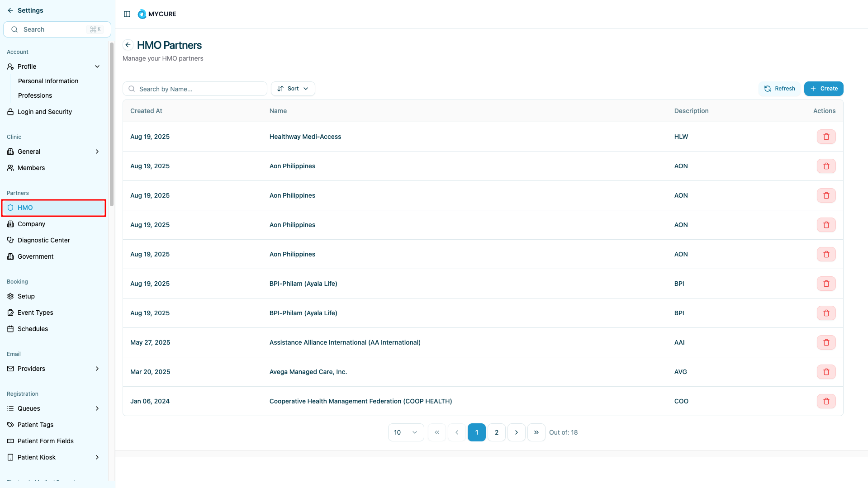Open the rows-per-page dropdown showing 10
This screenshot has width=868, height=488.
(x=405, y=432)
